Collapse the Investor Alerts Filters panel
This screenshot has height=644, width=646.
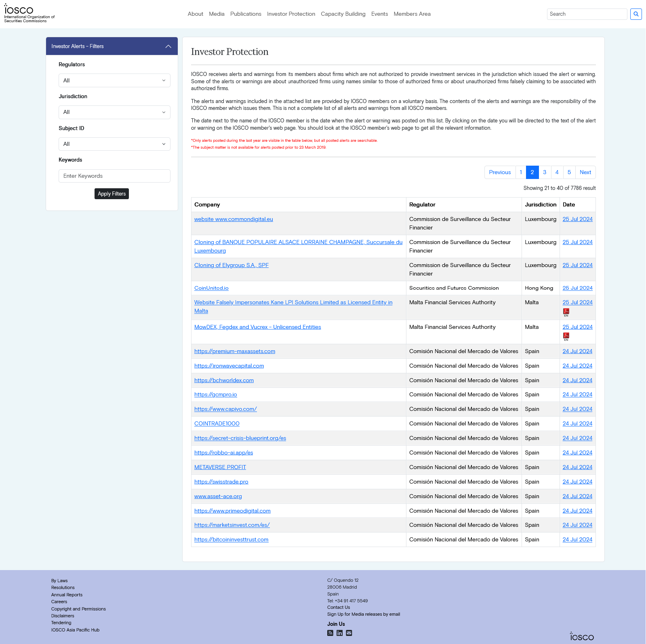(x=168, y=46)
